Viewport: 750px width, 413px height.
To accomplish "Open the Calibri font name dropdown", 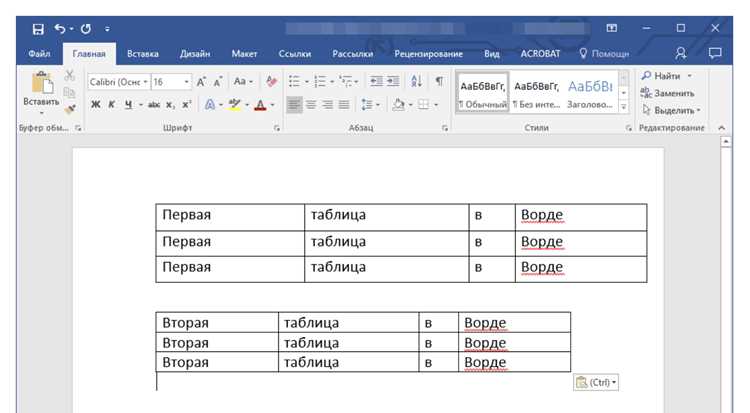I will pos(119,82).
